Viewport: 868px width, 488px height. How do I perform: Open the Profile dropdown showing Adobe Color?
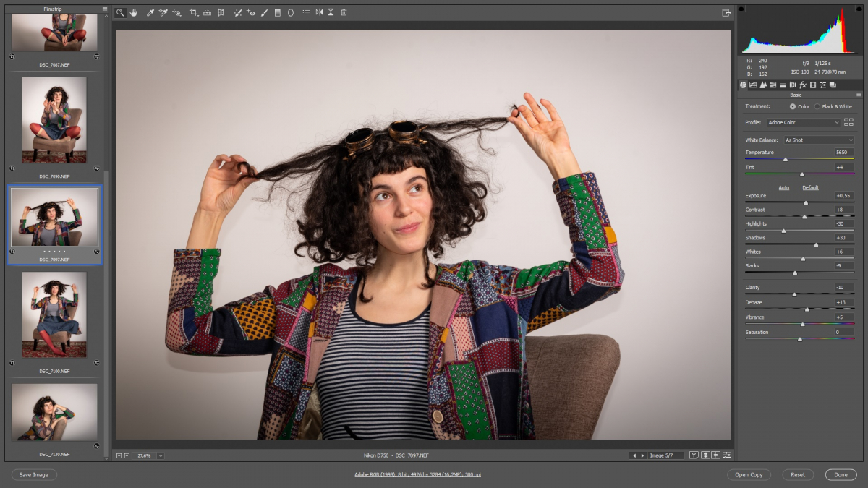pyautogui.click(x=803, y=123)
